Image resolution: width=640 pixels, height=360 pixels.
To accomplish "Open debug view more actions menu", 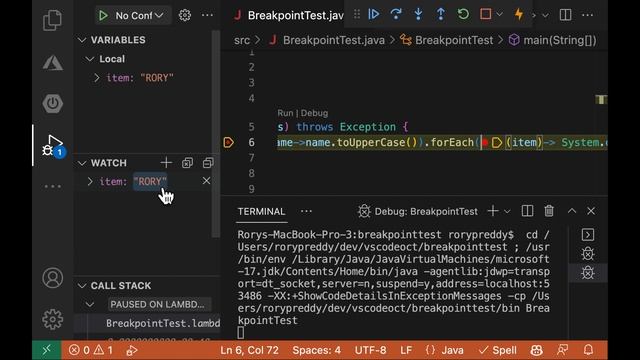I will point(207,16).
